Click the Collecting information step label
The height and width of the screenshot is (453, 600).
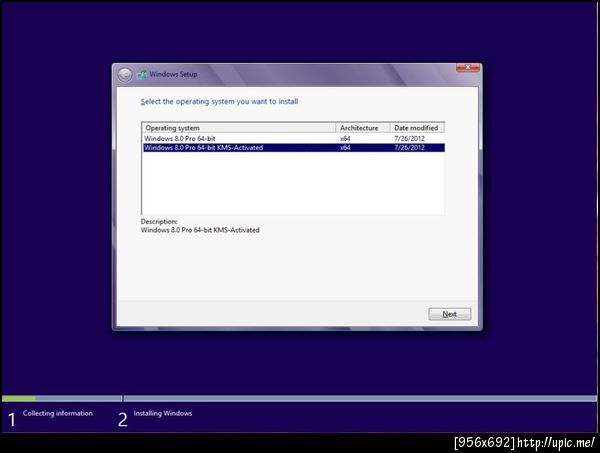tap(58, 413)
